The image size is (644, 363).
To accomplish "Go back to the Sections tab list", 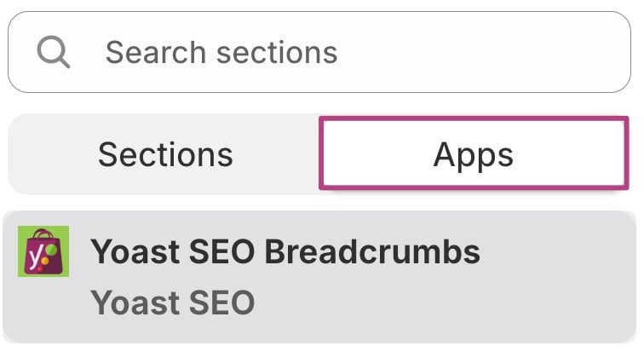I will tap(165, 155).
